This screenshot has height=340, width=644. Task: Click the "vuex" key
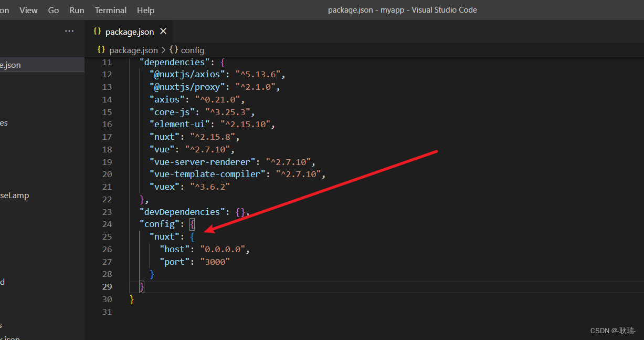[164, 187]
